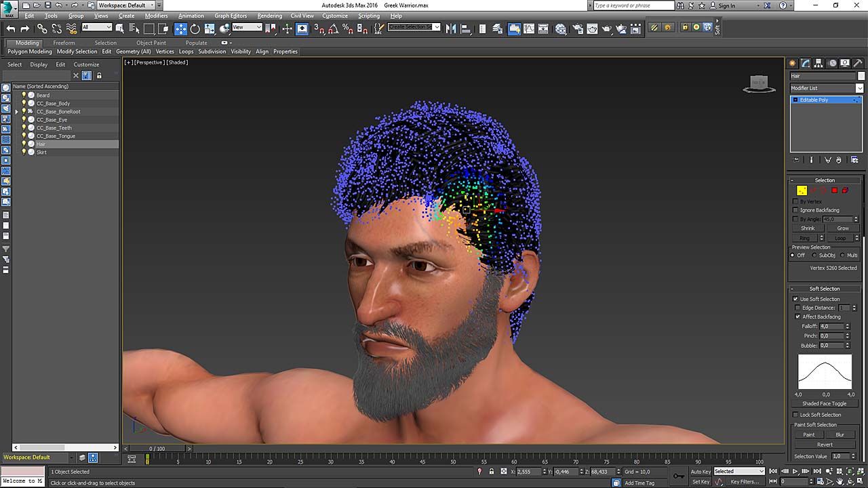This screenshot has height=488, width=868.
Task: Click the Redo arrow in main toolbar
Action: tap(25, 28)
